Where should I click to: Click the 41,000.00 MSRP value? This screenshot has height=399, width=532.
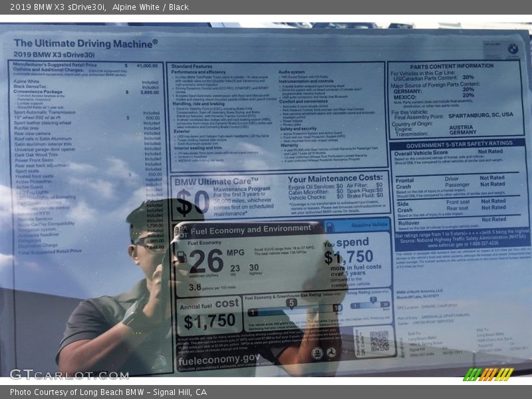click(x=147, y=65)
